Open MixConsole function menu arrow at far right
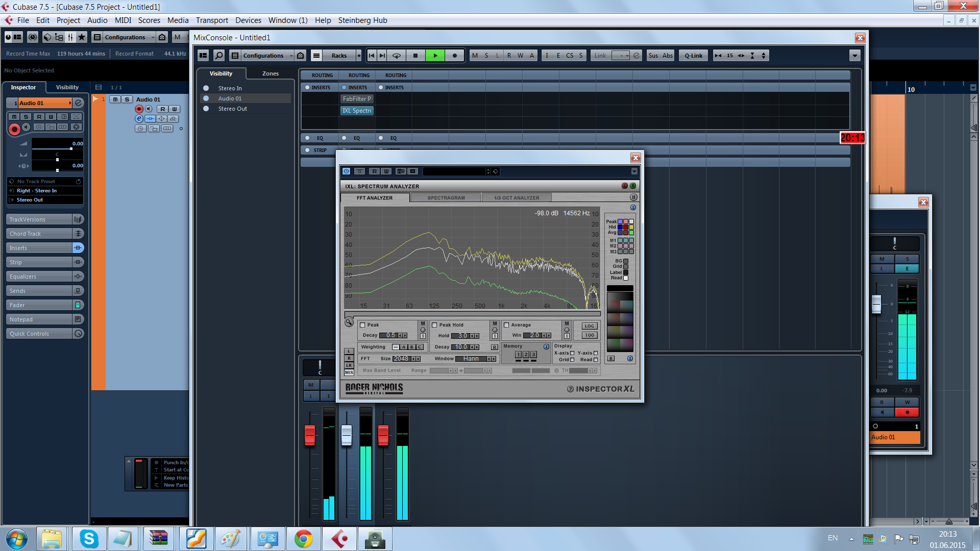 tap(854, 56)
